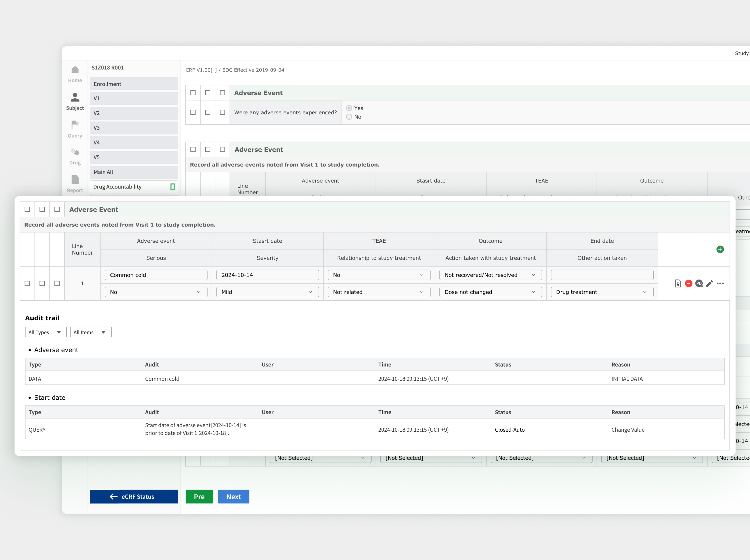The width and height of the screenshot is (750, 560).
Task: Open the V3 visit tab
Action: click(x=134, y=128)
